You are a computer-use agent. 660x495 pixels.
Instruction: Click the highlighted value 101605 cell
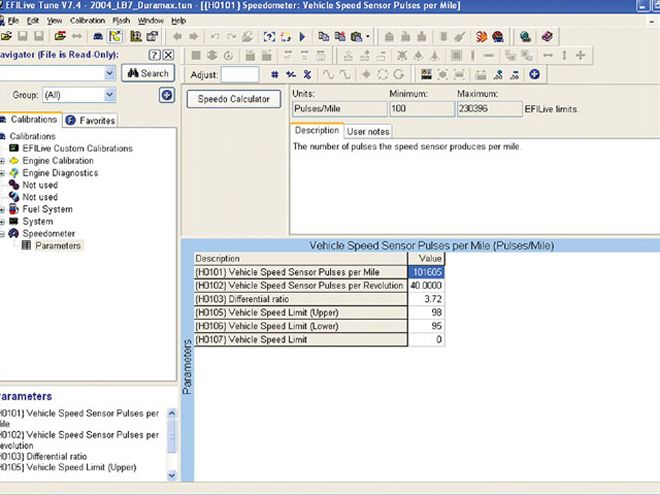pyautogui.click(x=426, y=272)
